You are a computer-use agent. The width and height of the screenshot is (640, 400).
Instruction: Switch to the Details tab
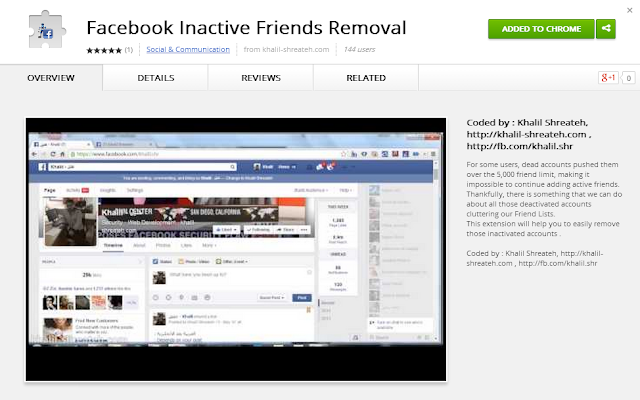click(x=156, y=78)
